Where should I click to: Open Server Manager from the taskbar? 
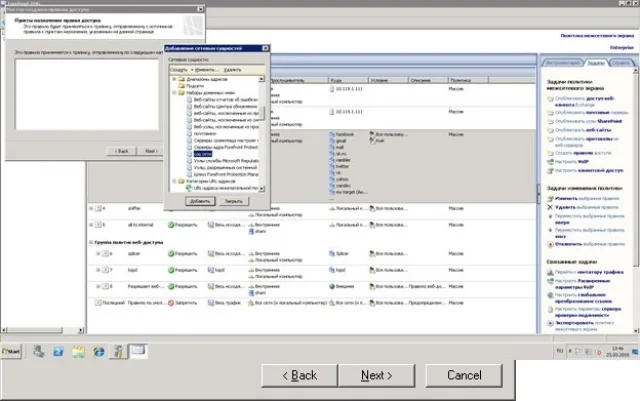[39, 352]
